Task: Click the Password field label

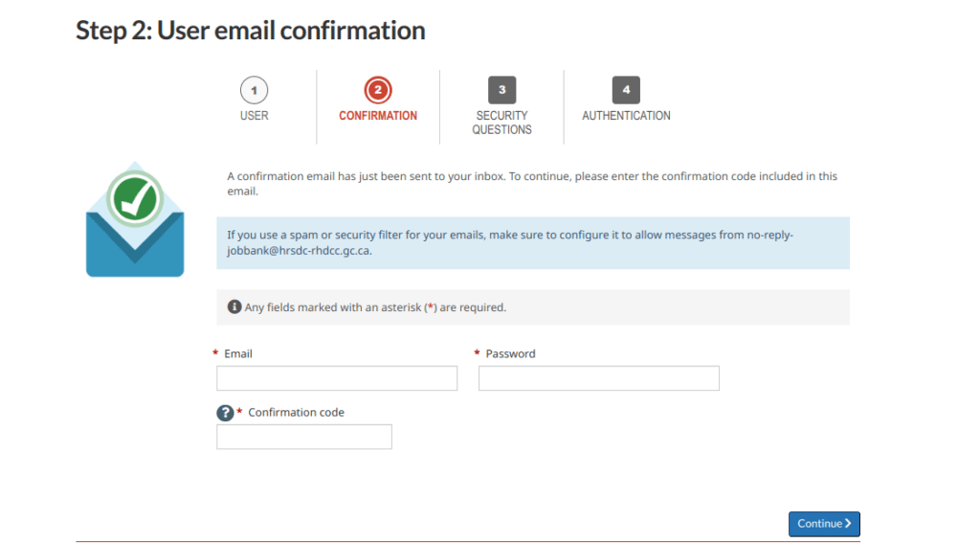Action: 510,354
